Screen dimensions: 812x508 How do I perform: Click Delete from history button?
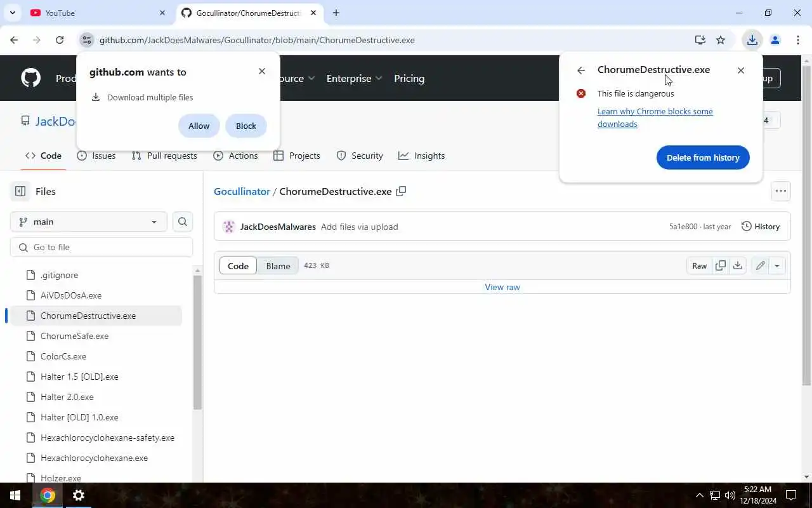[x=703, y=157]
